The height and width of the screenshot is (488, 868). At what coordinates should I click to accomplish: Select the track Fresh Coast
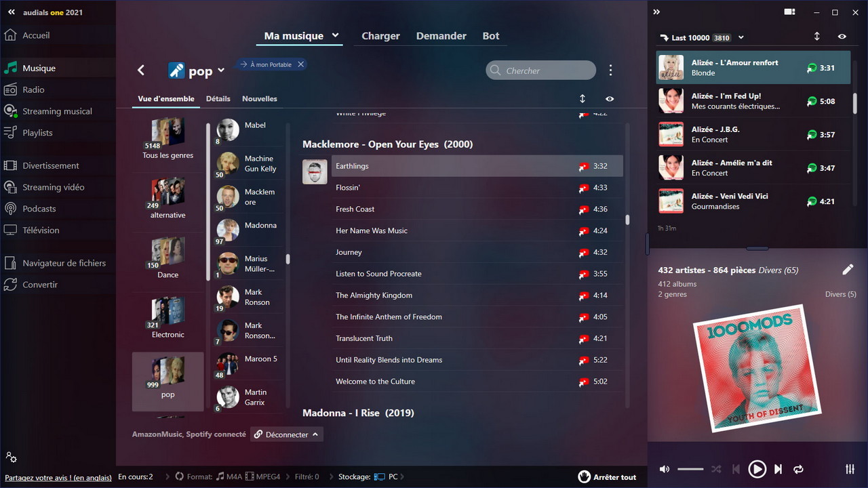pos(477,209)
